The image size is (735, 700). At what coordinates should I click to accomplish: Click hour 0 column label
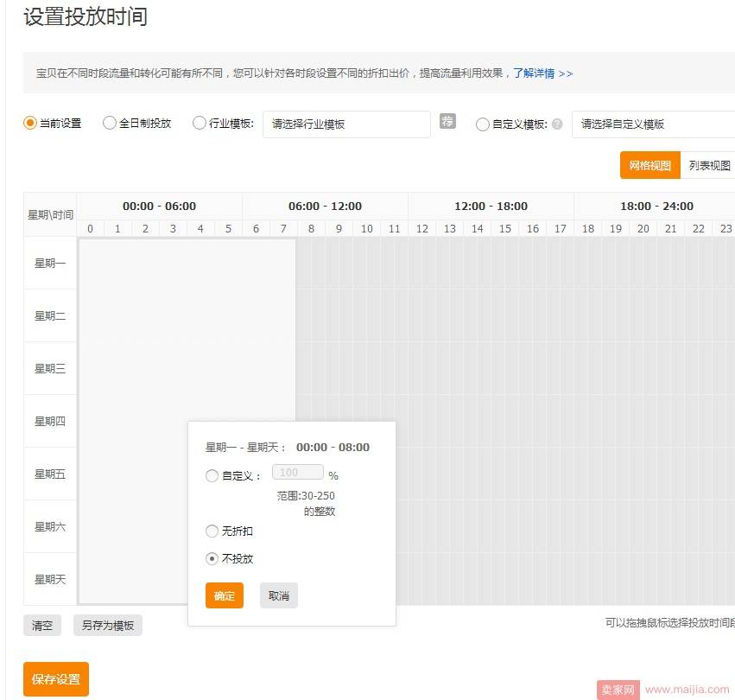point(91,228)
